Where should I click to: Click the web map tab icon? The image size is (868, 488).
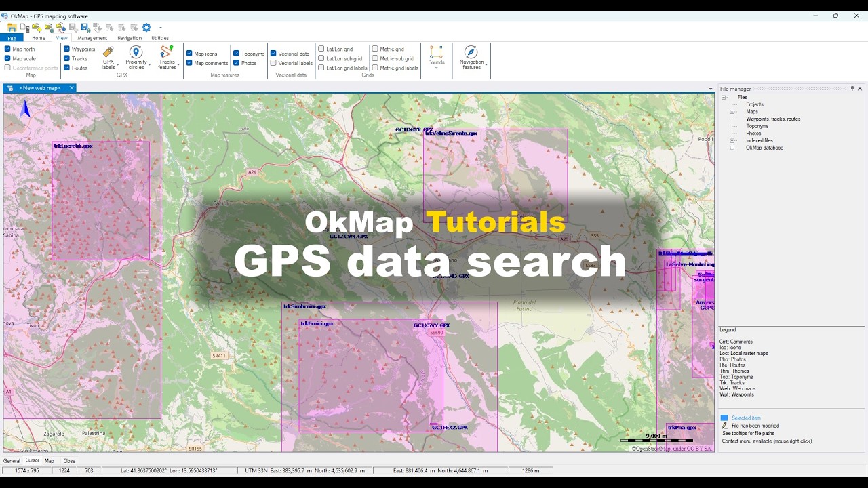[11, 88]
